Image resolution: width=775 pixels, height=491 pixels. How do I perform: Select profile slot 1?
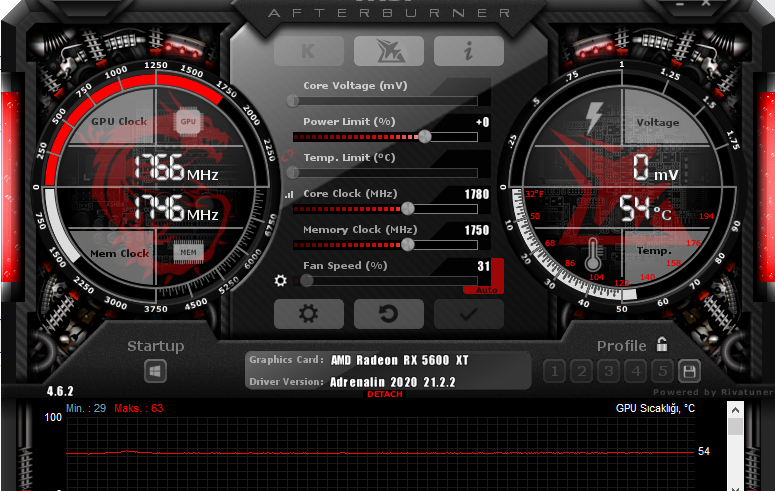555,371
